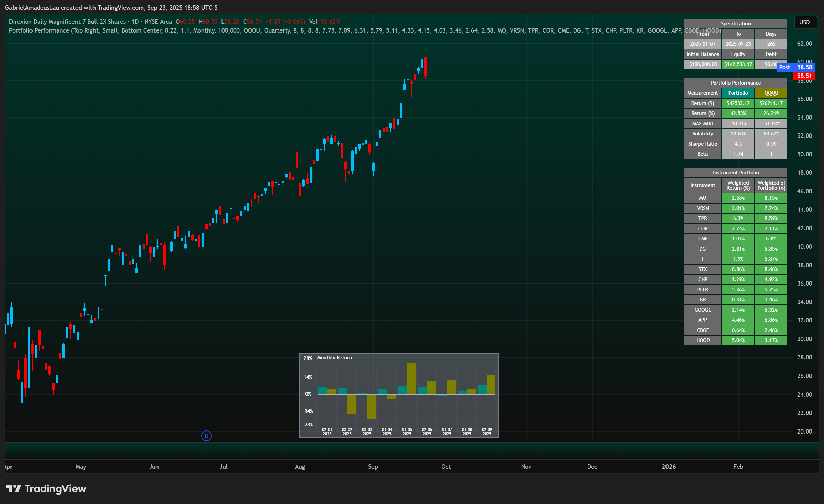
Task: Click the portfolio Beta value 1.74
Action: (738, 154)
